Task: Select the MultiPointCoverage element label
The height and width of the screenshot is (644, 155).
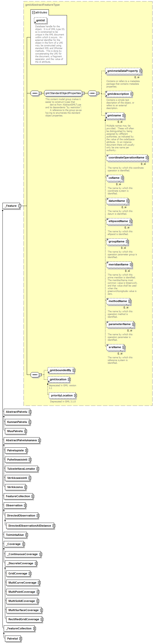Action: tap(22, 592)
